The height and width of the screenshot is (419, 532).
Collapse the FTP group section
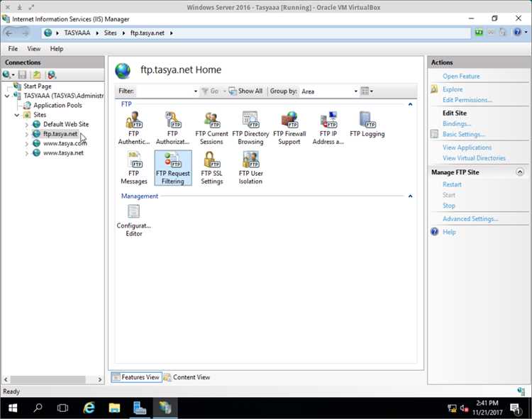[410, 104]
